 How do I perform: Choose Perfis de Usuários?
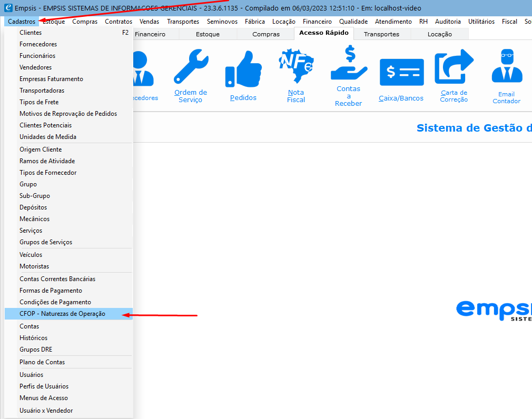68,386
